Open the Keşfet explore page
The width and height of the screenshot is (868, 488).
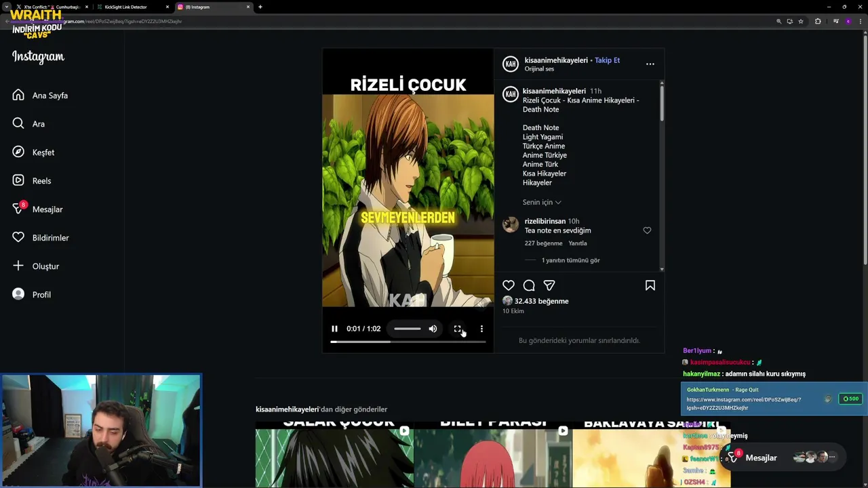pyautogui.click(x=34, y=152)
